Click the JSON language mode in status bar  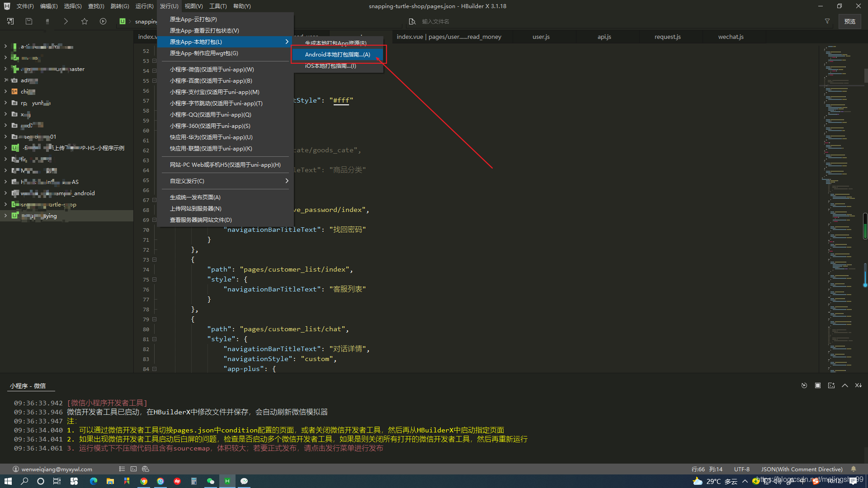pyautogui.click(x=801, y=469)
